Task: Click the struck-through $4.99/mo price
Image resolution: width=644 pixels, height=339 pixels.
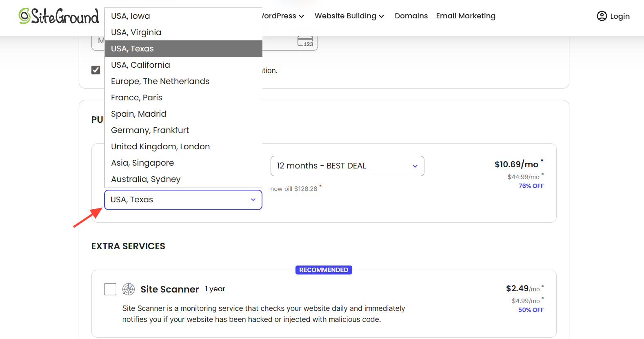Action: (x=526, y=301)
